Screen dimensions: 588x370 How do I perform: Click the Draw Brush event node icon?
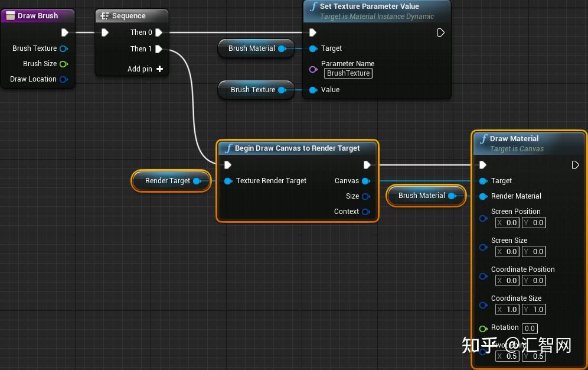tap(9, 15)
